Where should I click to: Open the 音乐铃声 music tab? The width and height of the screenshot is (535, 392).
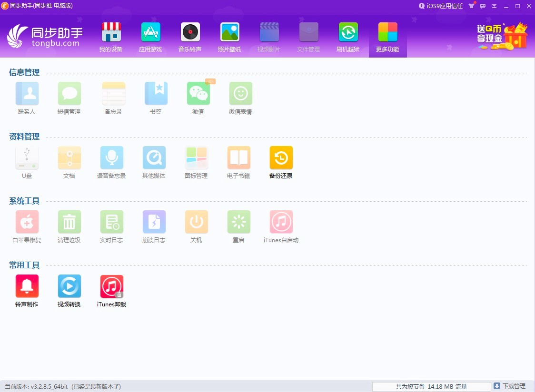click(190, 37)
